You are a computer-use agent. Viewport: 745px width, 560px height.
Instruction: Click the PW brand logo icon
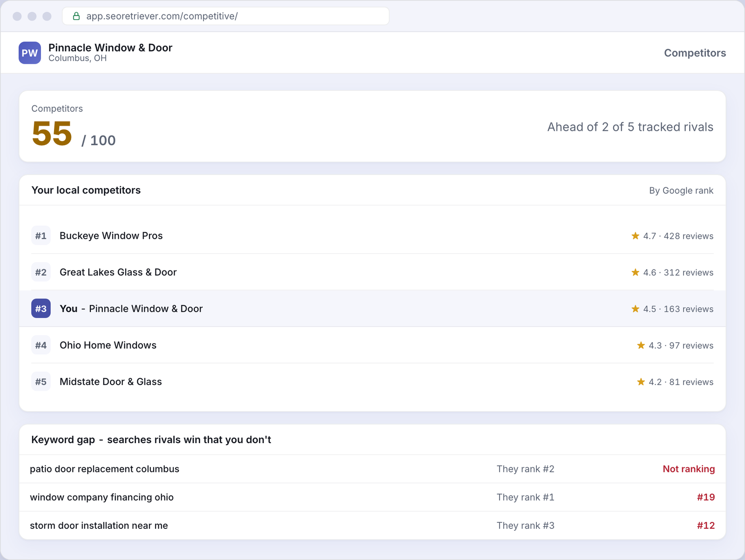(x=30, y=53)
